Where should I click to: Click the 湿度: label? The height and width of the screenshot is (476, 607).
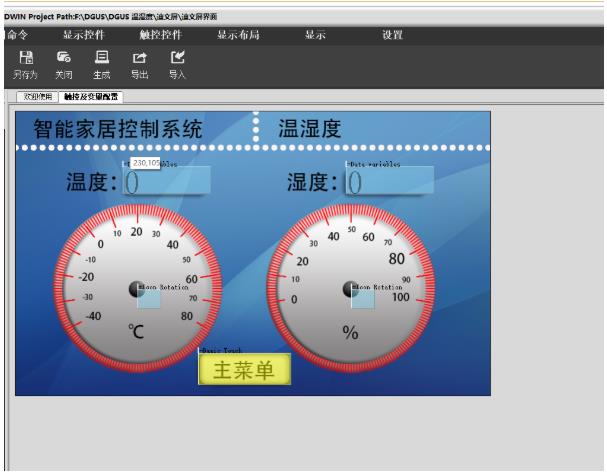(312, 182)
